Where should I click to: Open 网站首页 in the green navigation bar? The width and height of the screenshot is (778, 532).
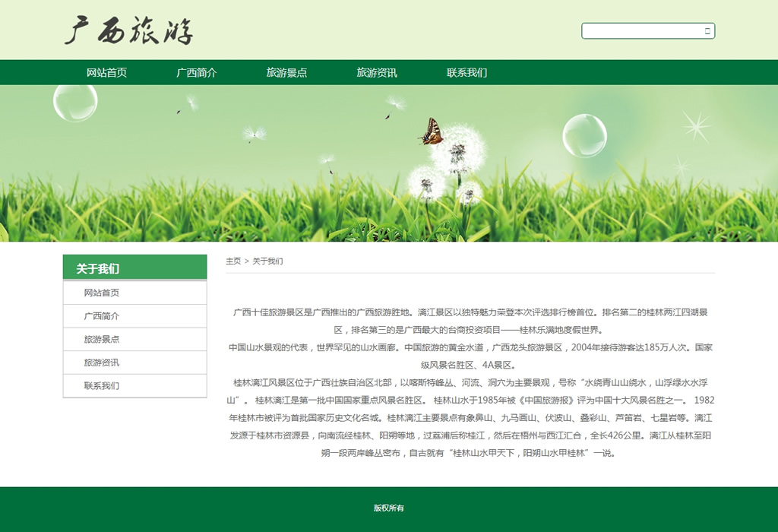(106, 73)
